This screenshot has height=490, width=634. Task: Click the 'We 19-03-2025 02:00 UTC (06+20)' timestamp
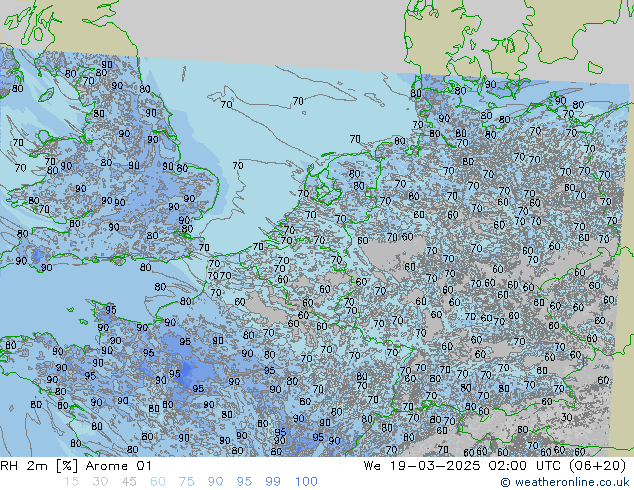pyautogui.click(x=495, y=466)
